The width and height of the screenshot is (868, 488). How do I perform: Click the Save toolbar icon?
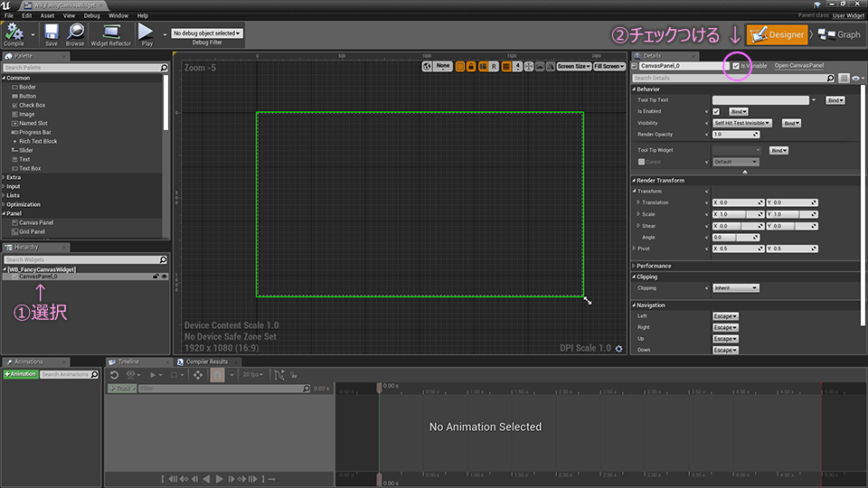click(51, 35)
